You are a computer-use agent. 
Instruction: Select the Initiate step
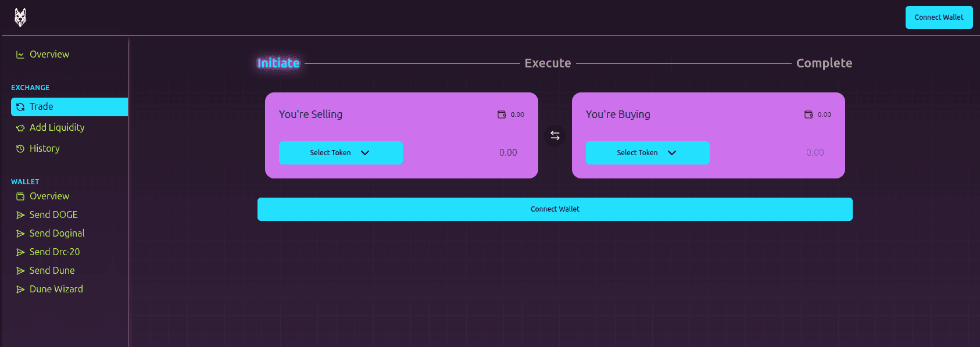coord(277,63)
